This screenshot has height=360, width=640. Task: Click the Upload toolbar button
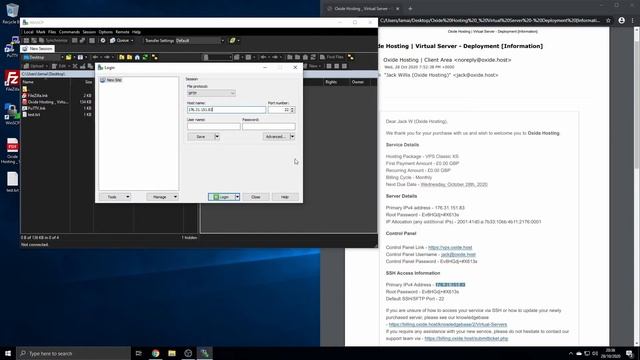click(x=34, y=66)
